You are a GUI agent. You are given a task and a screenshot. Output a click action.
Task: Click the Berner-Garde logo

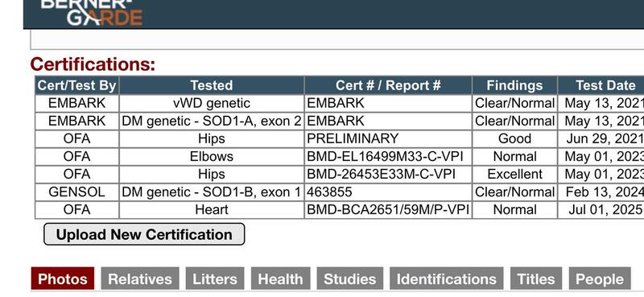coord(92,12)
